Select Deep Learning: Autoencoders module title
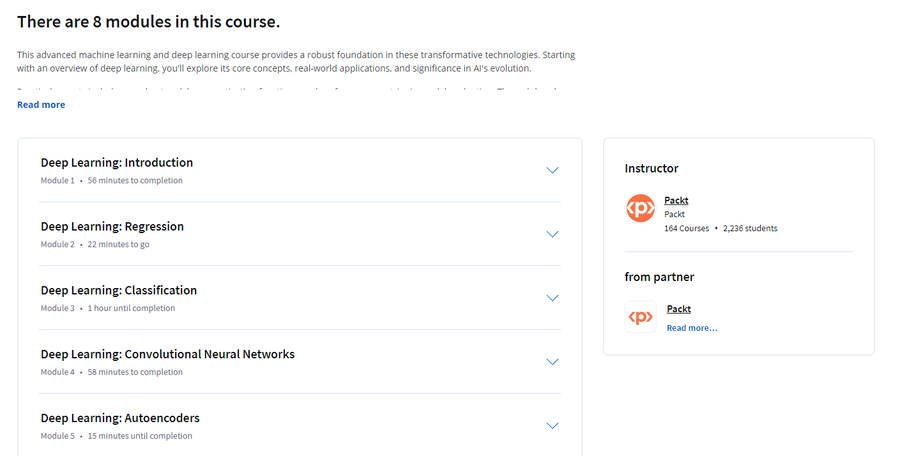 pyautogui.click(x=120, y=418)
